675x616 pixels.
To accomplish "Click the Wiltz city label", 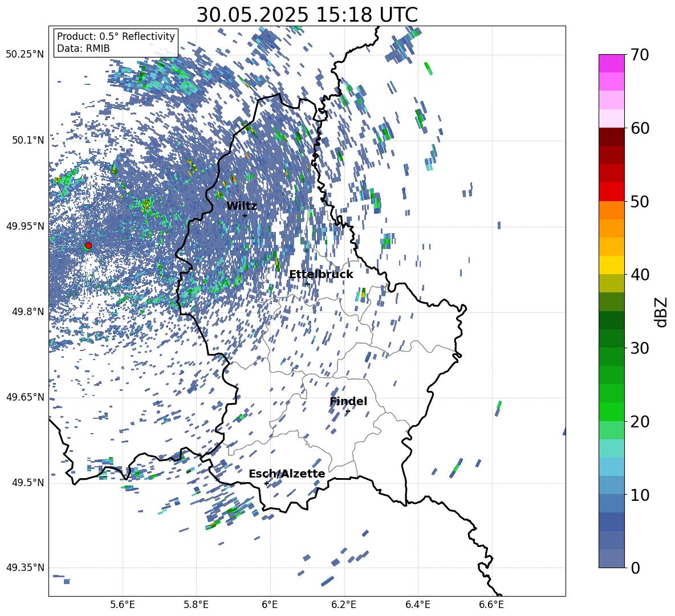I will click(242, 206).
